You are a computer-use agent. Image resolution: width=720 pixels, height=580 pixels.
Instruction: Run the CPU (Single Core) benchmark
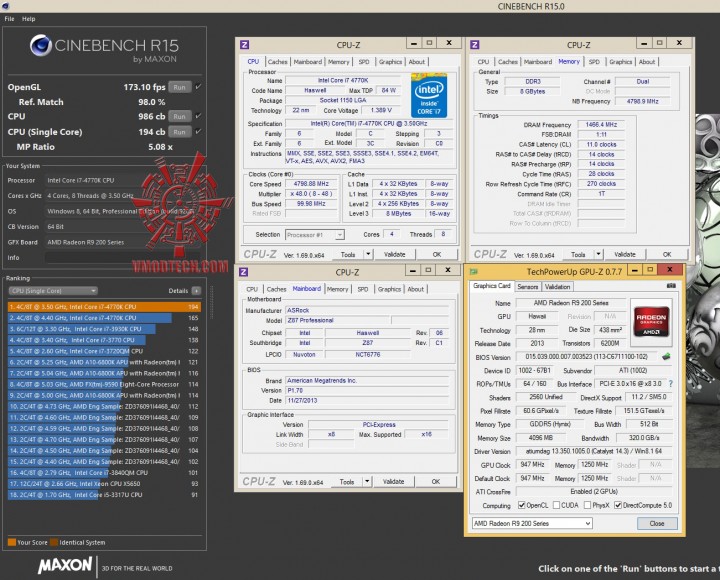[180, 132]
